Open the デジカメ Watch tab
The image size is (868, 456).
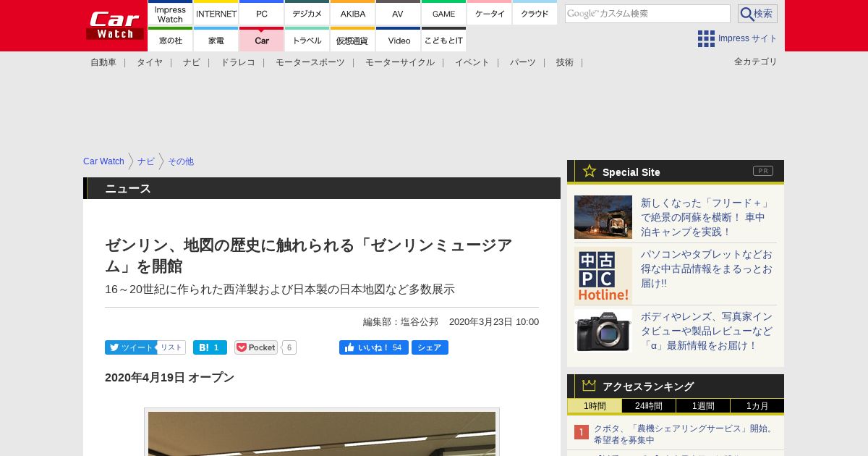(x=307, y=13)
